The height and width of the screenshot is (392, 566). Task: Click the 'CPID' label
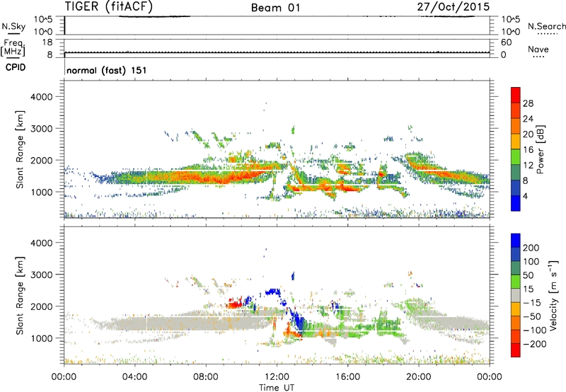pos(16,67)
